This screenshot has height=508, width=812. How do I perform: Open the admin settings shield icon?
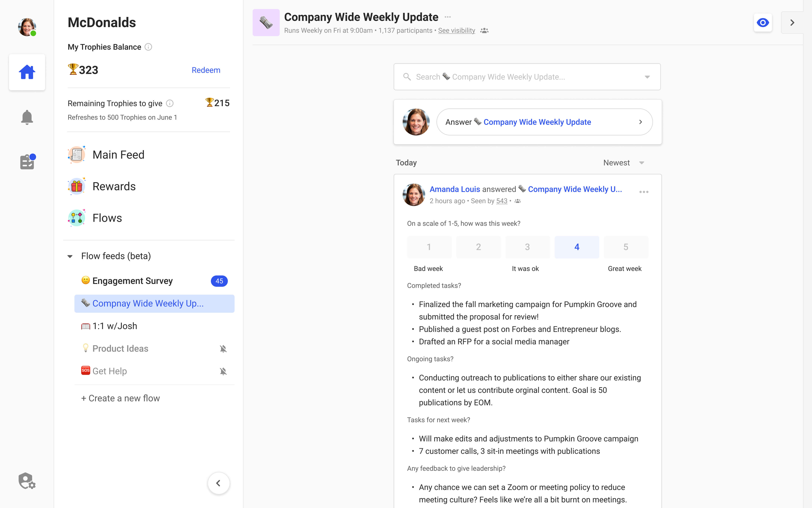tap(27, 481)
